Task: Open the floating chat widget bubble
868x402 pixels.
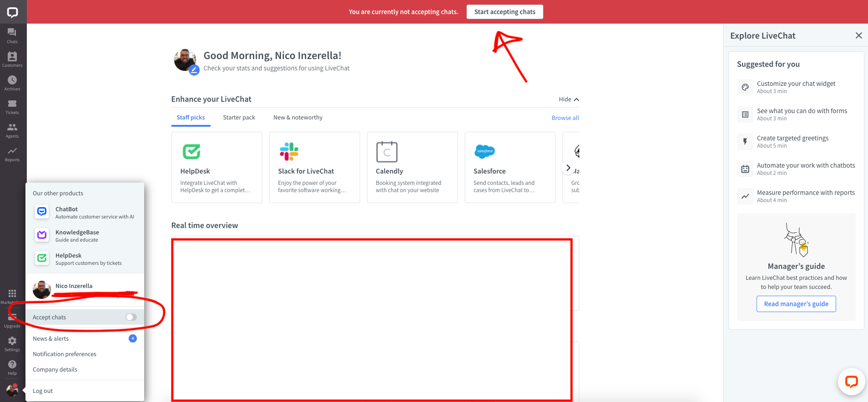Action: point(851,382)
